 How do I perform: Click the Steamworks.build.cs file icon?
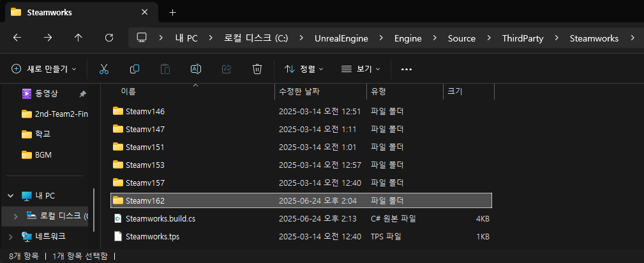(118, 218)
